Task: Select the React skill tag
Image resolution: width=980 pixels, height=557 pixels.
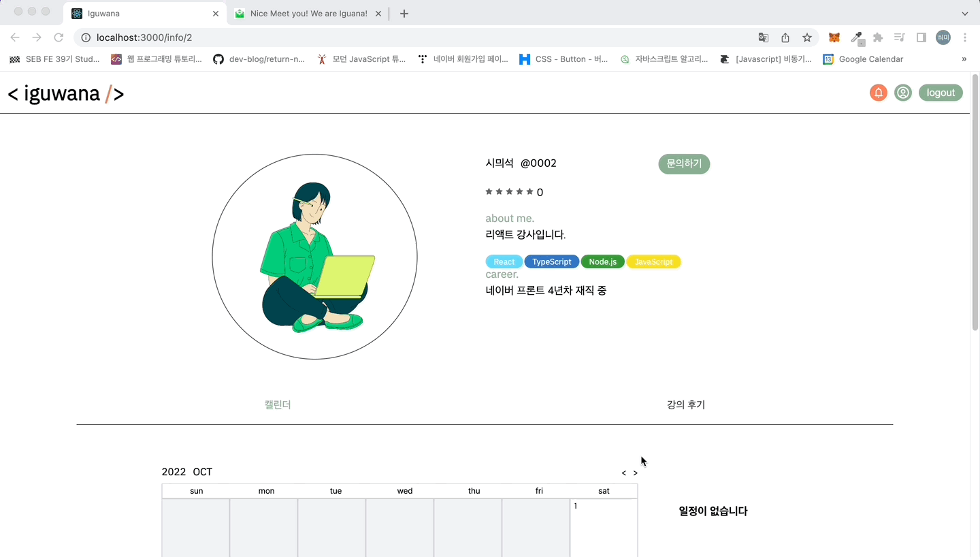Action: (x=504, y=261)
